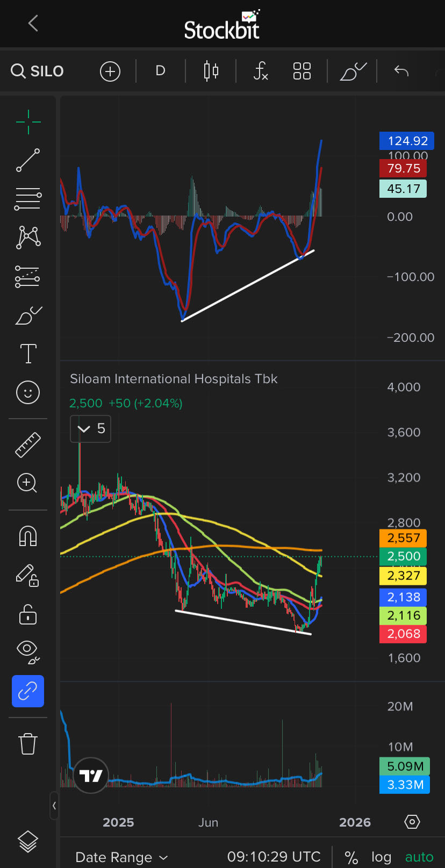
Task: Open SILO symbol search
Action: tap(38, 71)
